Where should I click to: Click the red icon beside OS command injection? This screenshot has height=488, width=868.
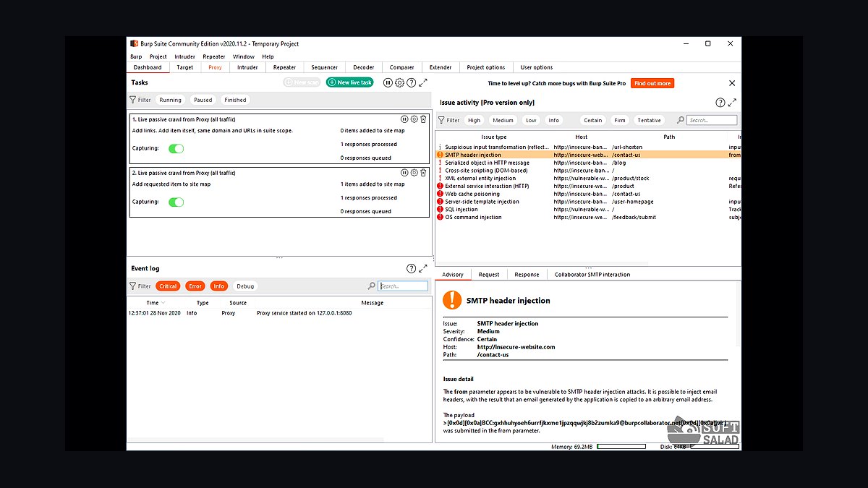pyautogui.click(x=440, y=217)
